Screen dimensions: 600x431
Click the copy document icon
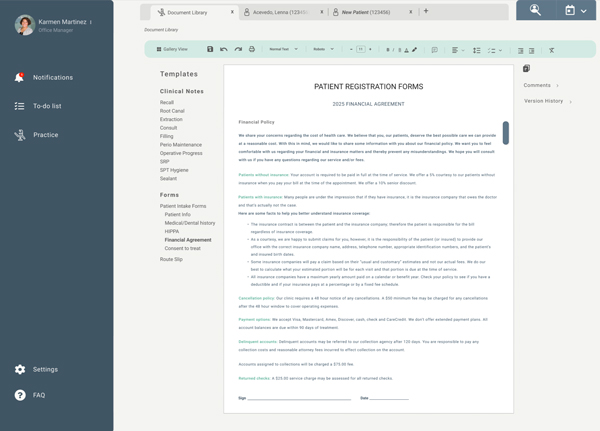[x=526, y=69]
